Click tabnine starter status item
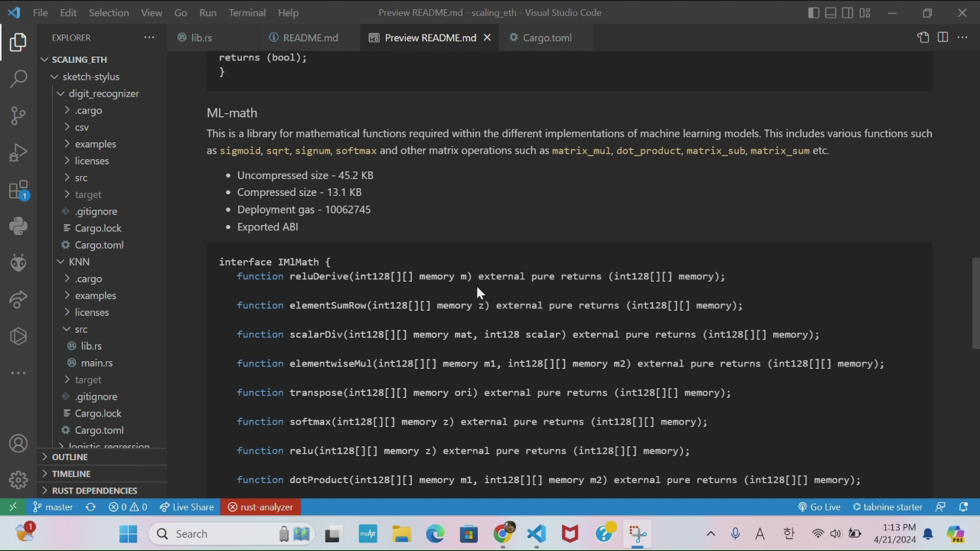Viewport: 980px width, 551px height. (x=887, y=507)
